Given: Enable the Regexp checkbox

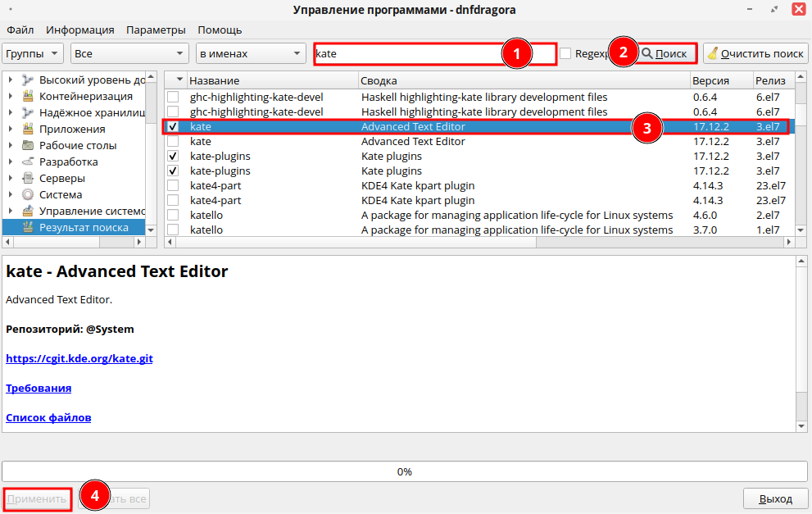Looking at the screenshot, I should coord(565,53).
